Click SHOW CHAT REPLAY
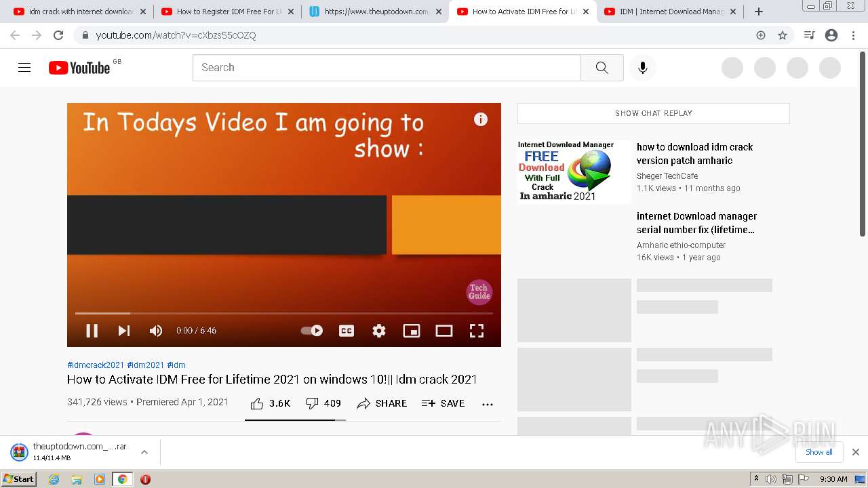The width and height of the screenshot is (868, 488). pyautogui.click(x=654, y=113)
